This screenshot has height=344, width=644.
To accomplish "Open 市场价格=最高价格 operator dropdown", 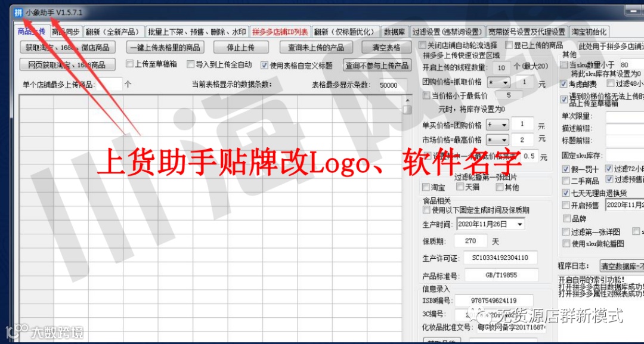I will (497, 140).
